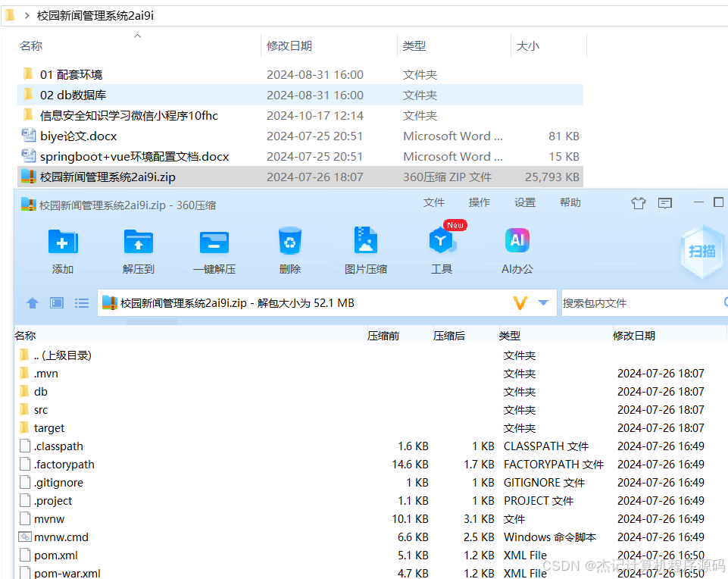Open the 设置 (Settings) menu
Screen dimensions: 728x579
[x=525, y=203]
